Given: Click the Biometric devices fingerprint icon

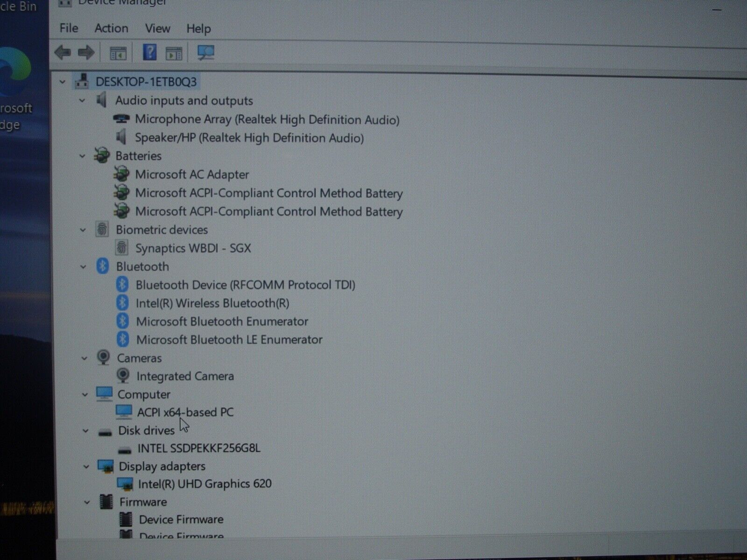Looking at the screenshot, I should tap(102, 230).
